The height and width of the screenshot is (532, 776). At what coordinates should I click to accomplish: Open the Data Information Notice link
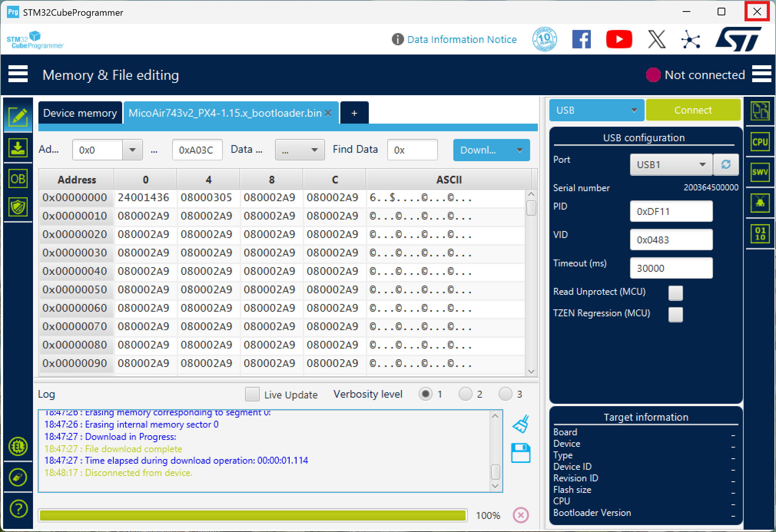(461, 40)
